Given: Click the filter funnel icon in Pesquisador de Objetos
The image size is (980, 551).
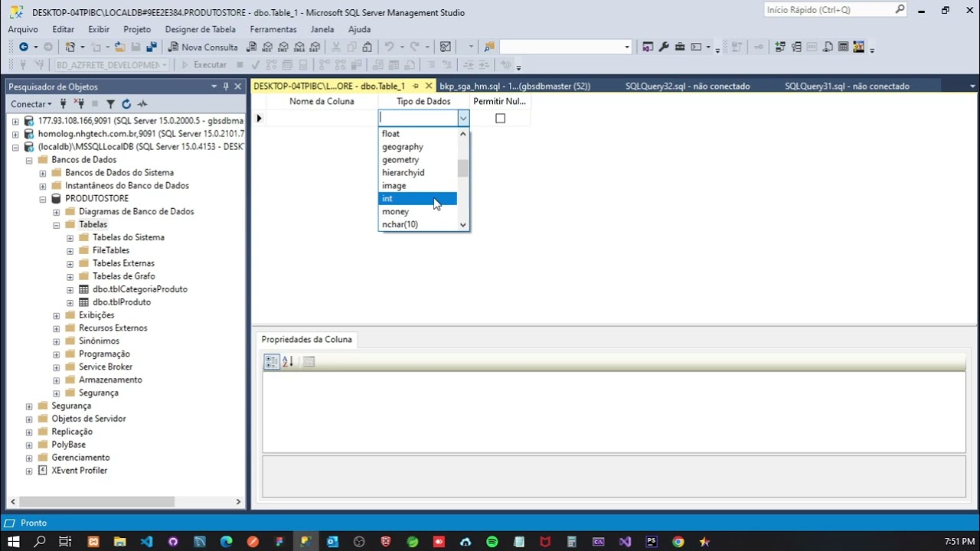Looking at the screenshot, I should click(x=110, y=104).
